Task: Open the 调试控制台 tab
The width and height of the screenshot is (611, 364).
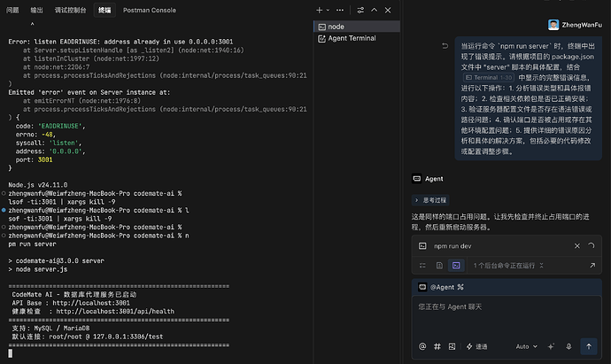Action: tap(70, 10)
